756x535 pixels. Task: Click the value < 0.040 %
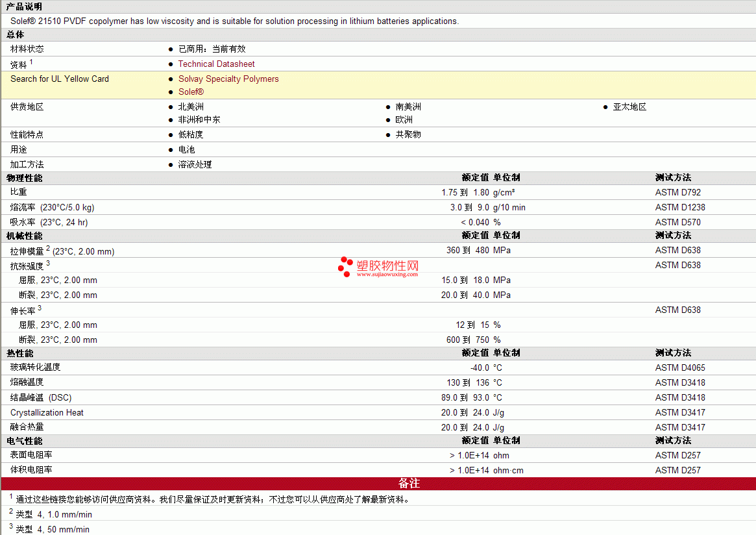(481, 223)
